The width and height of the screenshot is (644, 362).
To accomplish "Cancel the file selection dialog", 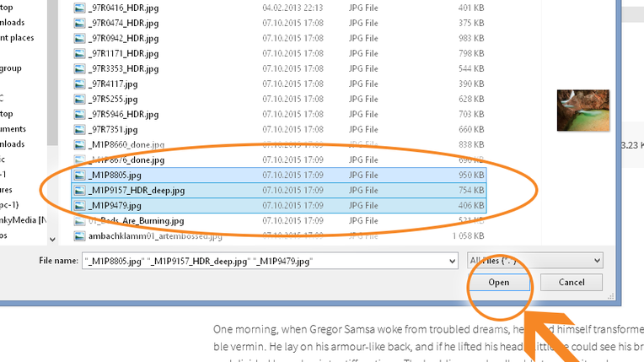I will point(571,283).
